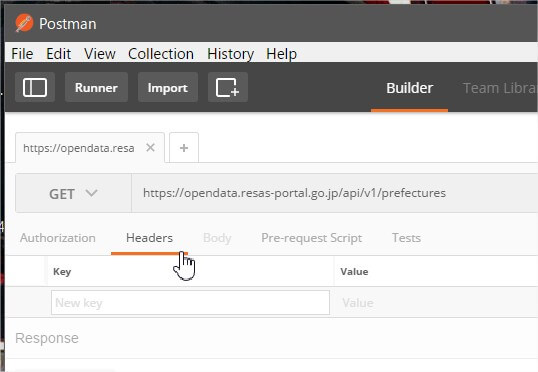Open the File menu
Image resolution: width=538 pixels, height=372 pixels.
coord(22,54)
